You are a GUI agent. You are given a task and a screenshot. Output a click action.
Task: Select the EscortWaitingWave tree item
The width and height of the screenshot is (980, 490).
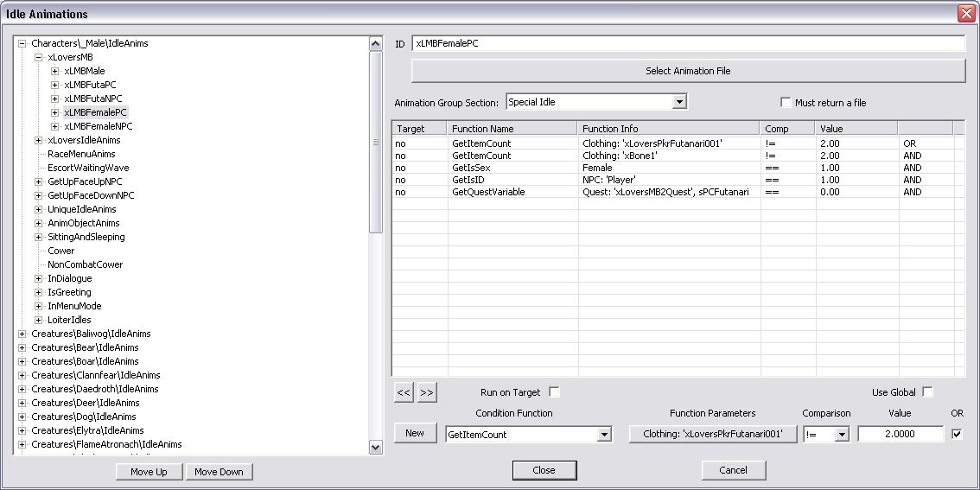(88, 168)
